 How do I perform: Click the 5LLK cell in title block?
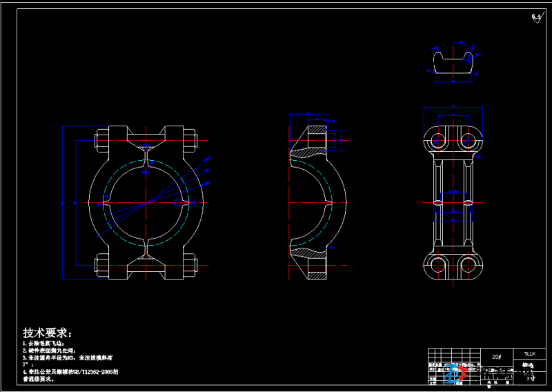click(x=529, y=353)
